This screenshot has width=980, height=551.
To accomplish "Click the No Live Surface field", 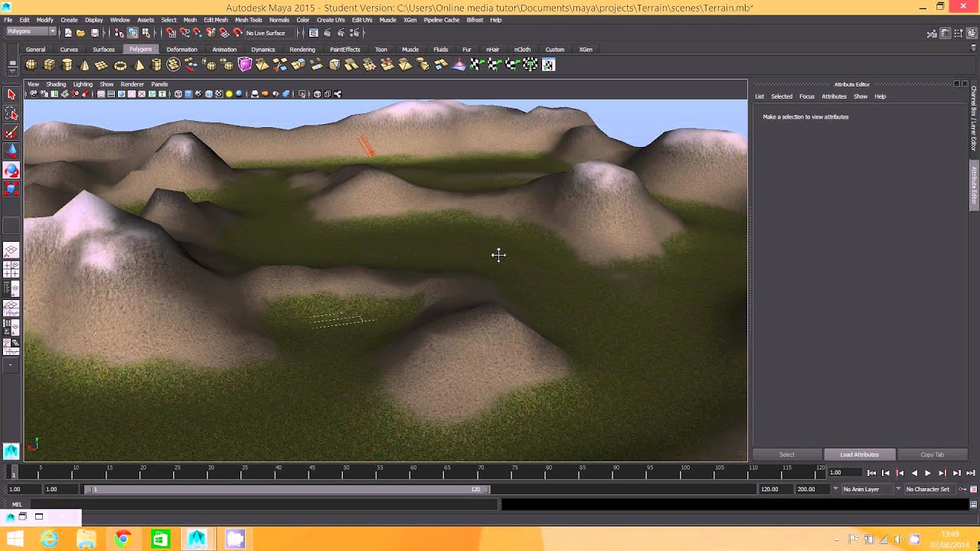I will pos(270,33).
